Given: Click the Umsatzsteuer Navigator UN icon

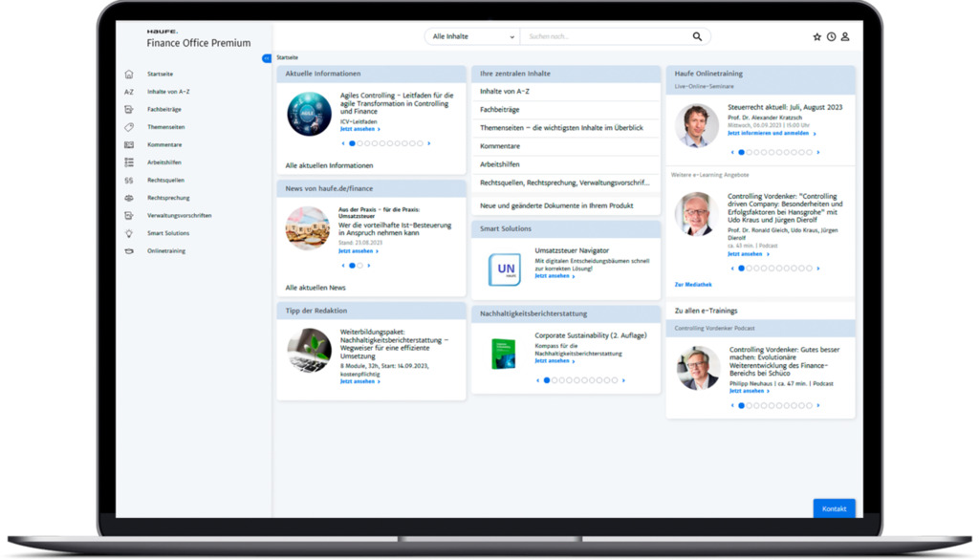Looking at the screenshot, I should (x=505, y=269).
